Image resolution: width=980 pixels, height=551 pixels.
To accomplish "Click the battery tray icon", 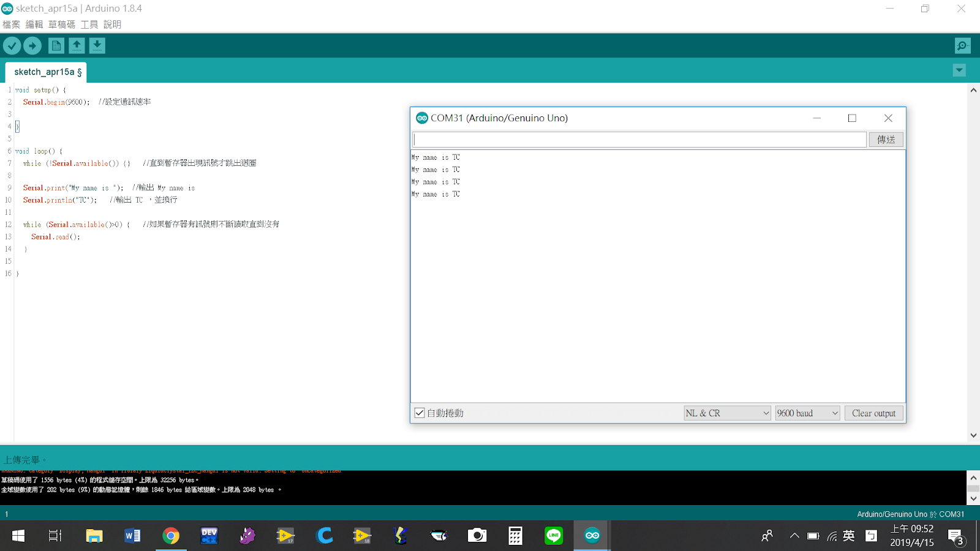I will (x=813, y=536).
